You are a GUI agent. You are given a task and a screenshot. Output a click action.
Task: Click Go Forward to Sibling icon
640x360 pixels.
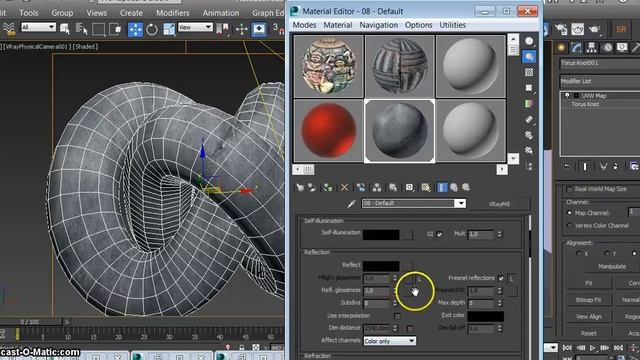466,187
